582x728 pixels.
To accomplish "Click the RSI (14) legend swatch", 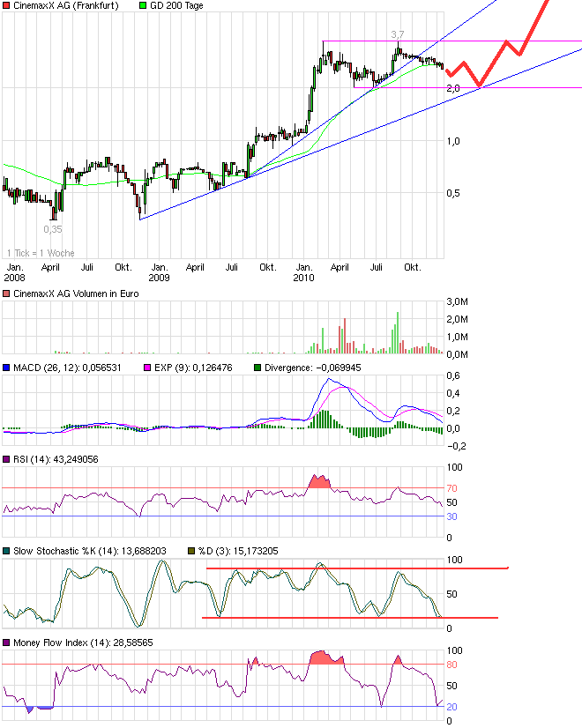I will [7, 458].
